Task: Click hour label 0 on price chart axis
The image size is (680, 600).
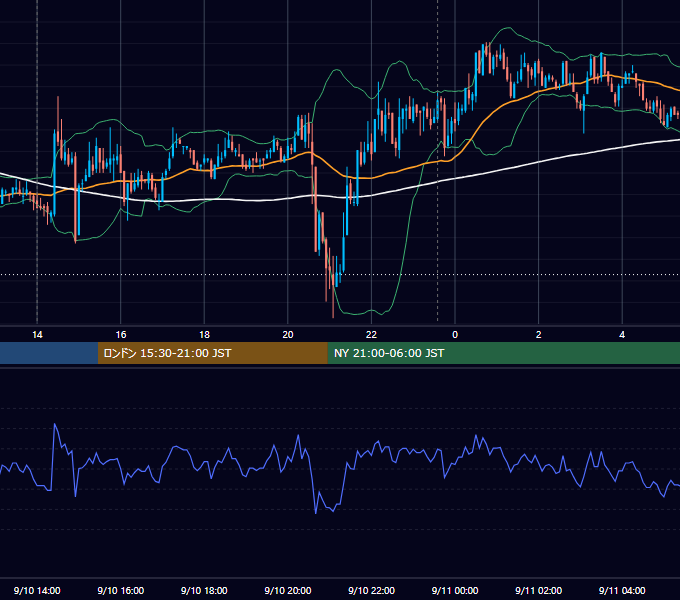Action: pos(455,335)
